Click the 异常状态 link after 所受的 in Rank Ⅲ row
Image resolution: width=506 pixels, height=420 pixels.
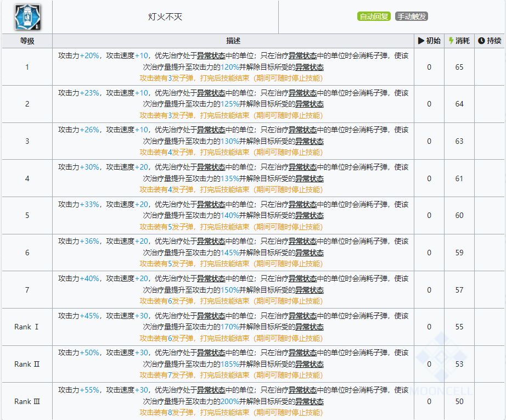pos(310,401)
